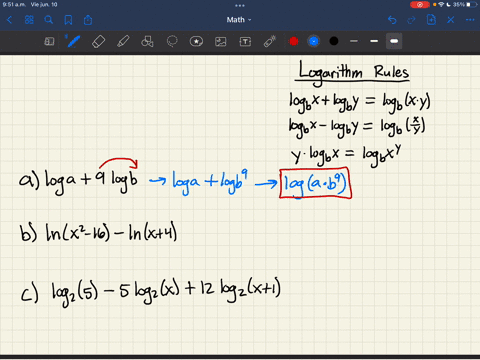The width and height of the screenshot is (480, 360).
Task: Select the Eraser tool
Action: (x=98, y=42)
